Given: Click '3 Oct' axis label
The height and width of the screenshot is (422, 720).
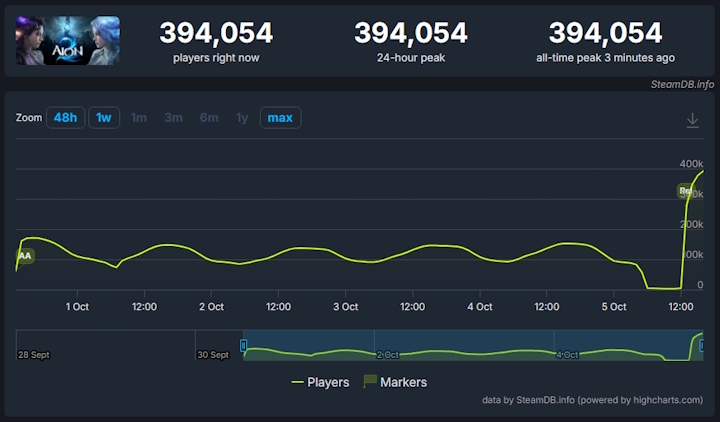Looking at the screenshot, I should pyautogui.click(x=345, y=307).
